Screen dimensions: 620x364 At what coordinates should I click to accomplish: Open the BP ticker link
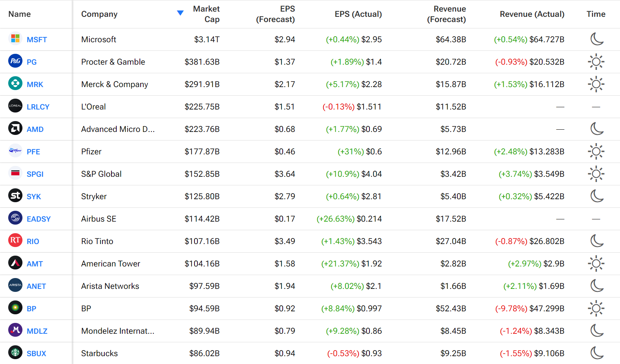click(31, 309)
